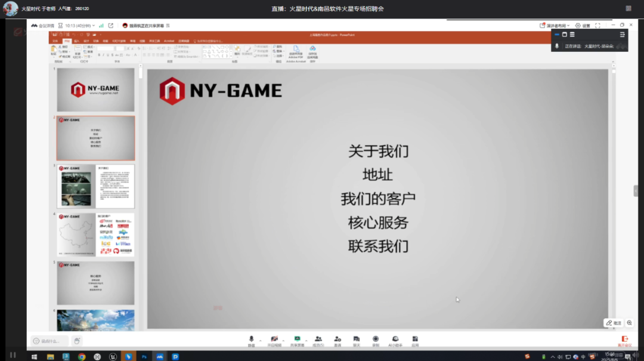Click microphone icon in the speaking panel
Screen dimensions: 644x361
point(557,46)
